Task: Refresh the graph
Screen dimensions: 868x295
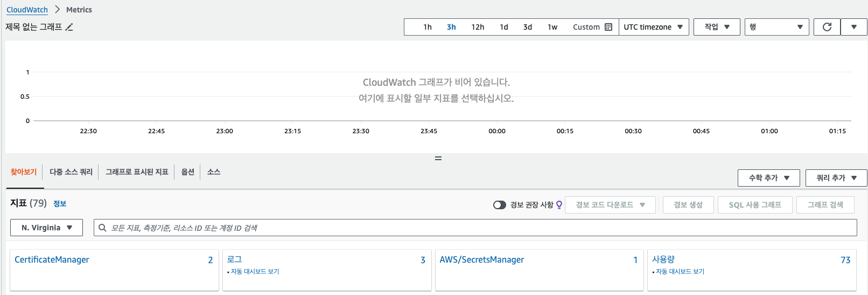Action: point(827,27)
